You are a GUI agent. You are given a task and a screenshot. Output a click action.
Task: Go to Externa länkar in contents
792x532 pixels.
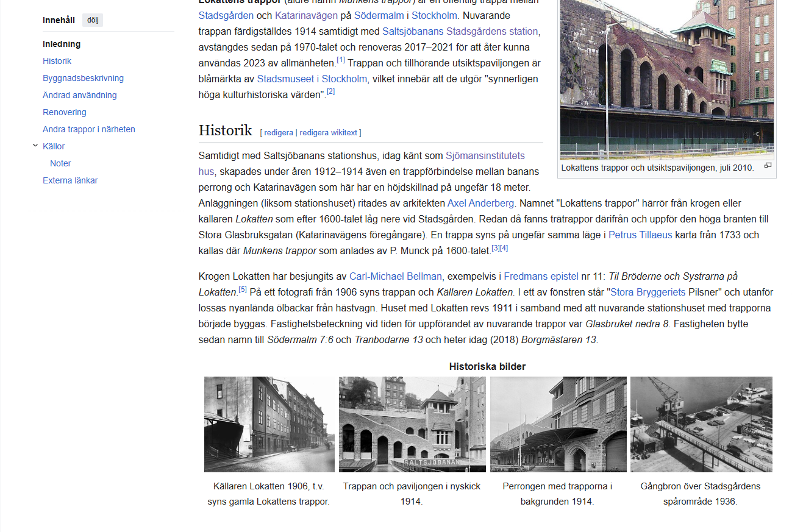tap(70, 180)
